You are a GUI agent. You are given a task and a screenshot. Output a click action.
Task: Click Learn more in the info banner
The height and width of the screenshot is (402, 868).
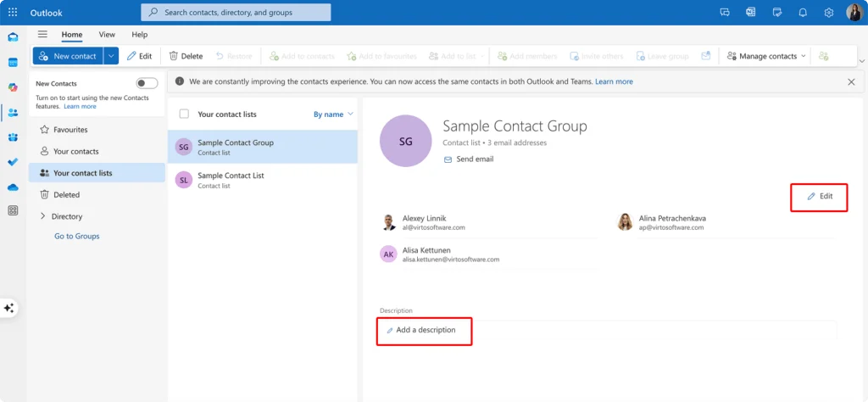pos(614,81)
